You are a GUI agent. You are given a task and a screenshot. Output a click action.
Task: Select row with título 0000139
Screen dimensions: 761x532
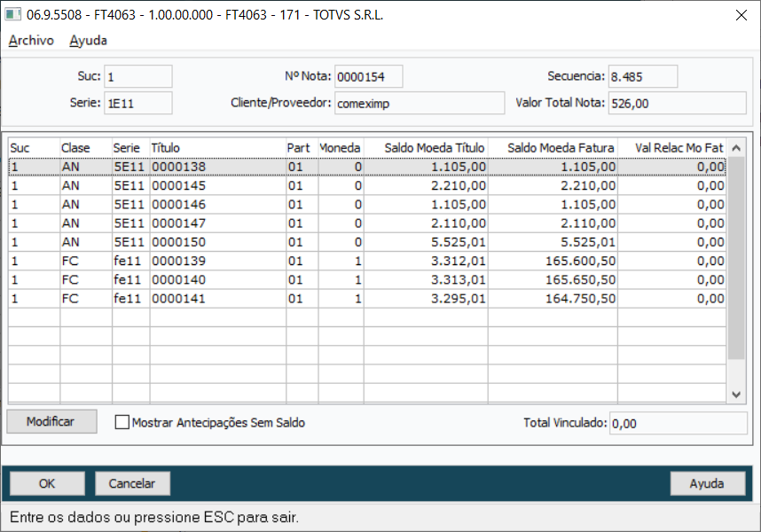pyautogui.click(x=367, y=261)
